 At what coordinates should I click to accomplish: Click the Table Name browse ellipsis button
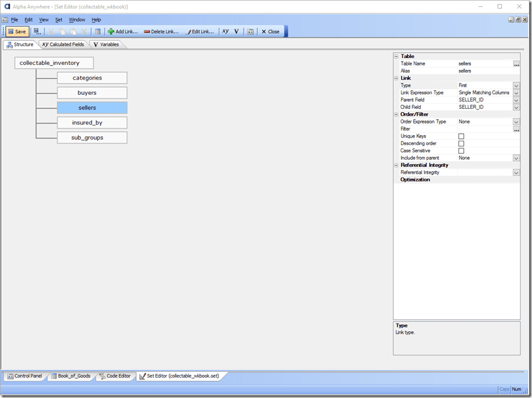click(x=516, y=64)
